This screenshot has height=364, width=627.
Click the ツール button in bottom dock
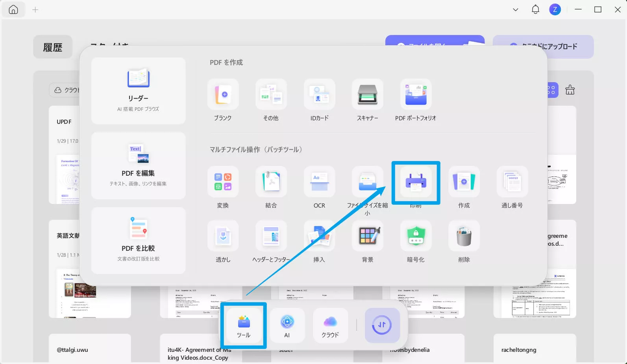click(244, 325)
